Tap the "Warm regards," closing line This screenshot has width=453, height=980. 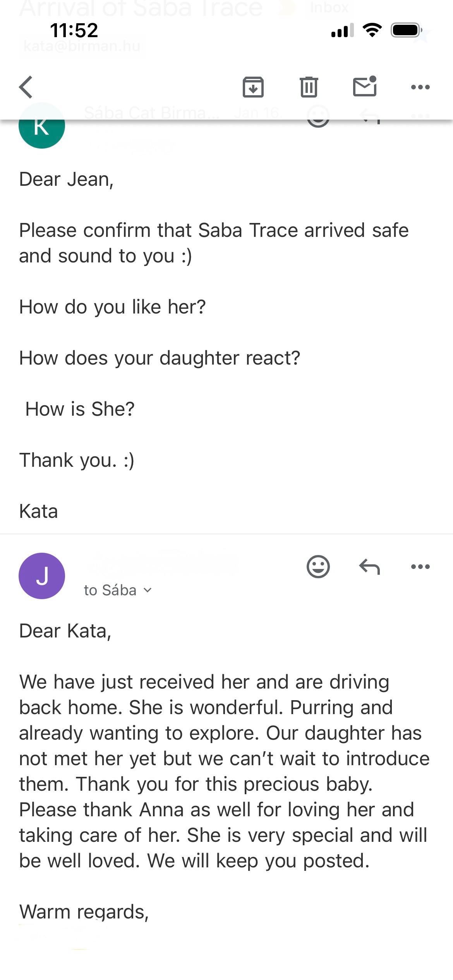84,912
